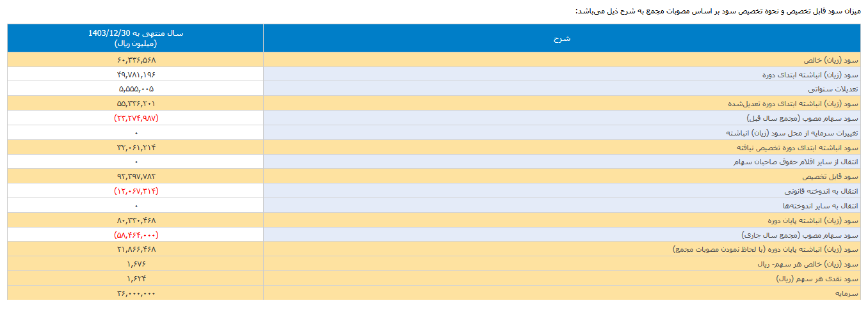Select the سرمایه row label
This screenshot has width=868, height=310.
coord(847,294)
